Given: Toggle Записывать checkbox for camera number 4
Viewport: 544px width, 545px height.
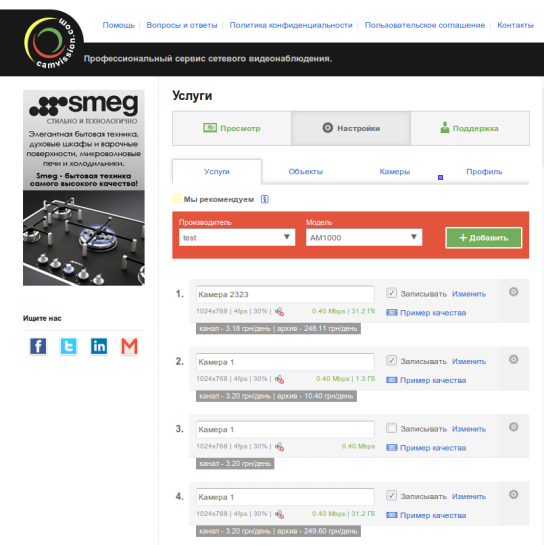Looking at the screenshot, I should point(391,495).
